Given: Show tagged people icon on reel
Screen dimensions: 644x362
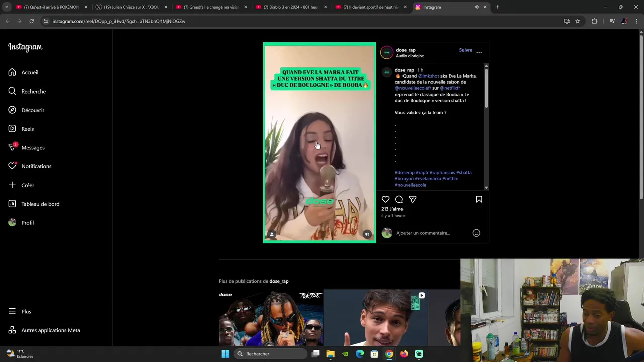Looking at the screenshot, I should tap(272, 234).
